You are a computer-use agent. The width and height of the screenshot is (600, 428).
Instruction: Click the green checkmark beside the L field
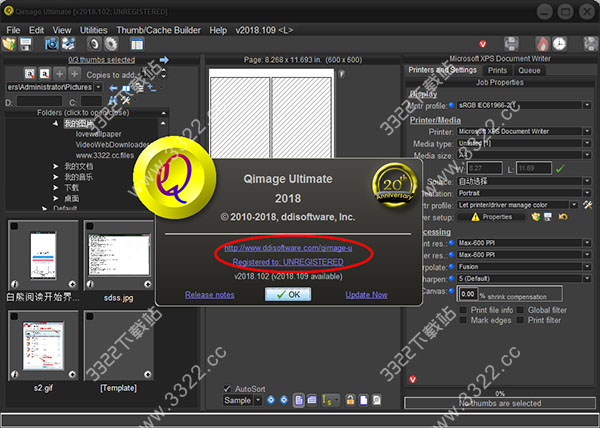point(560,168)
